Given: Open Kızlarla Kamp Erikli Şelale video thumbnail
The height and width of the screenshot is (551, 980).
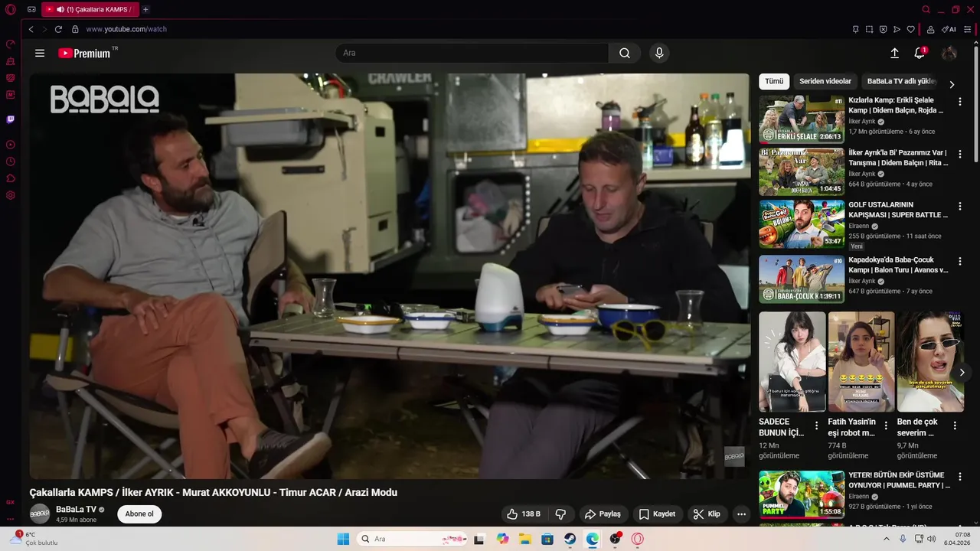Looking at the screenshot, I should click(802, 119).
